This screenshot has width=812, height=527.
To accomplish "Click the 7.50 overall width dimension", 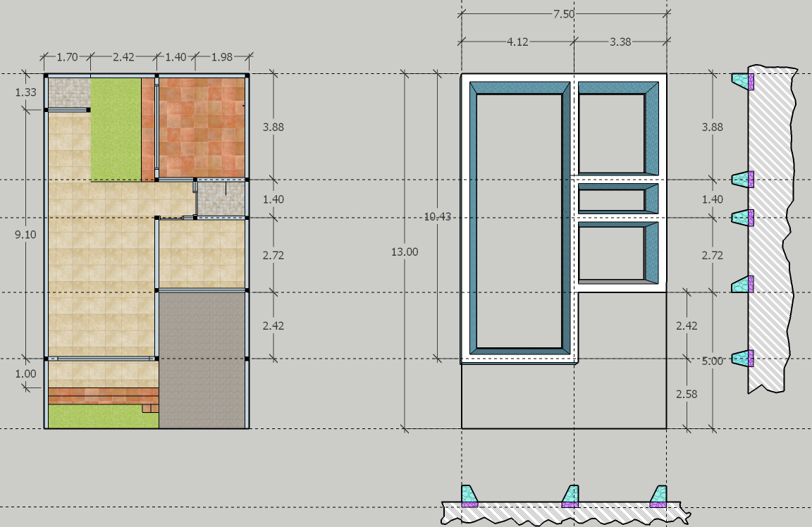I will pos(564,13).
